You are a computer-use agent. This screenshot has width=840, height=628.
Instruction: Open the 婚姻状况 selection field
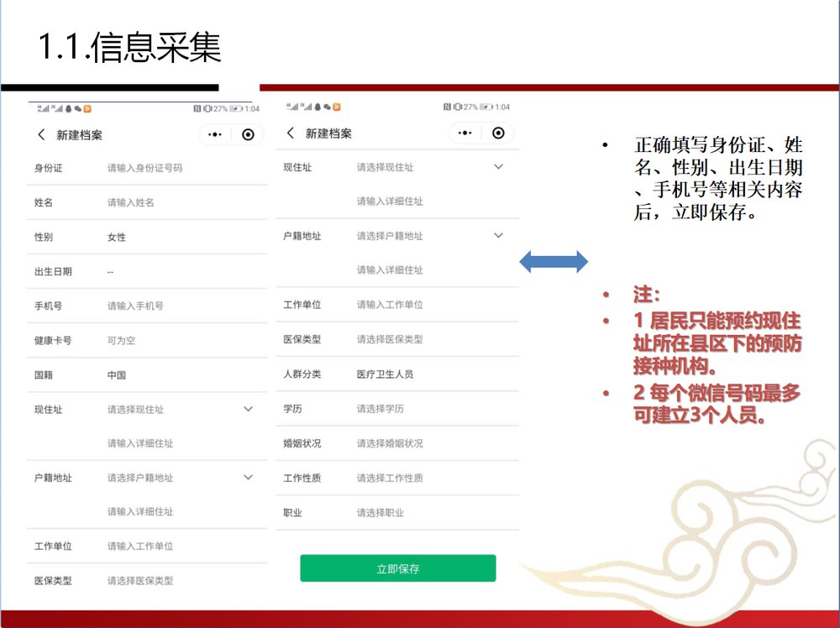390,443
